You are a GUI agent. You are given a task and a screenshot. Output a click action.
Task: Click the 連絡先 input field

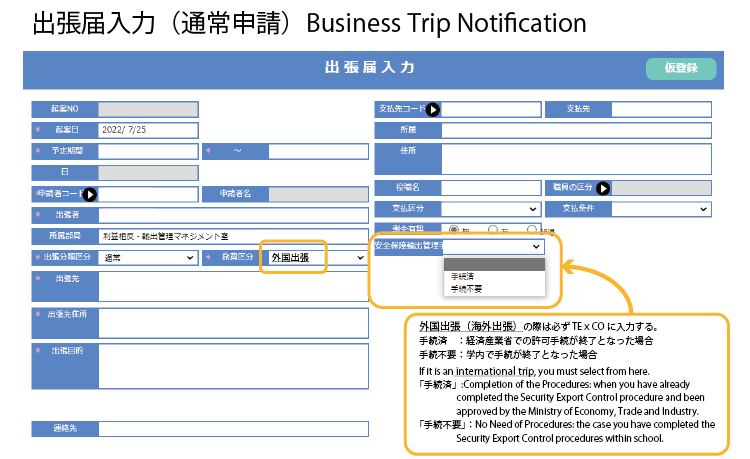[x=233, y=429]
